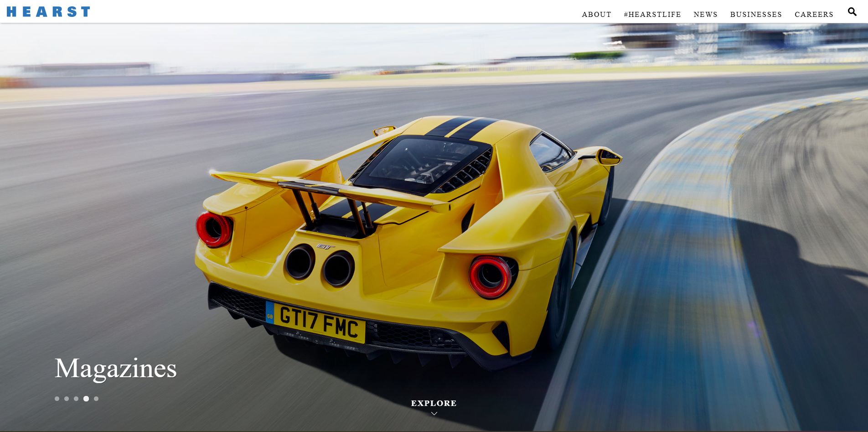
Task: Select the active fourth carousel dot
Action: 86,399
